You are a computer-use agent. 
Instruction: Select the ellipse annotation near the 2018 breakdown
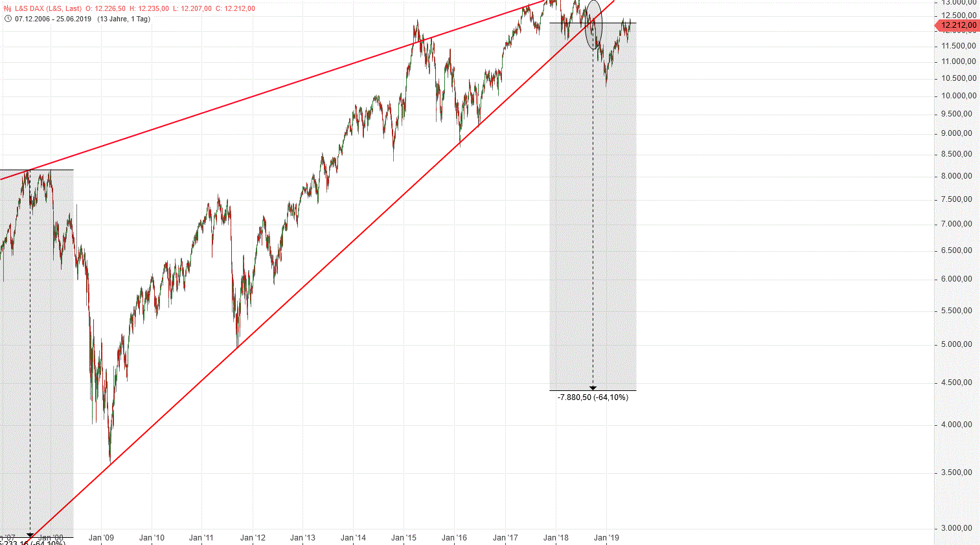coord(593,25)
